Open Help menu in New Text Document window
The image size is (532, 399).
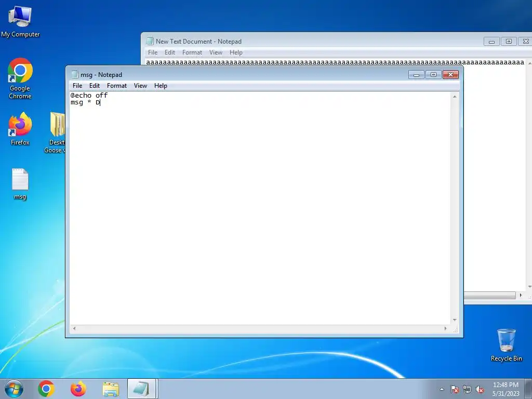[236, 52]
